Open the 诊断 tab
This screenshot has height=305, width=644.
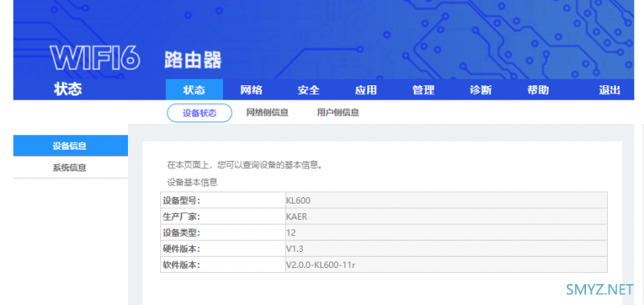coord(481,90)
